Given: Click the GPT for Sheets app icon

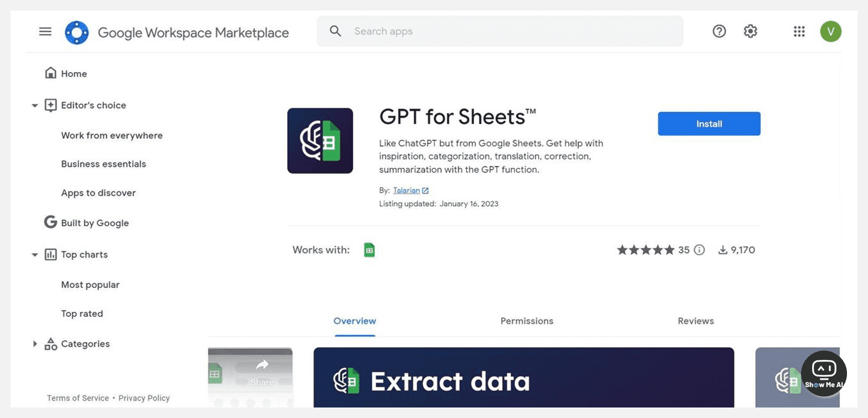Looking at the screenshot, I should pos(320,140).
